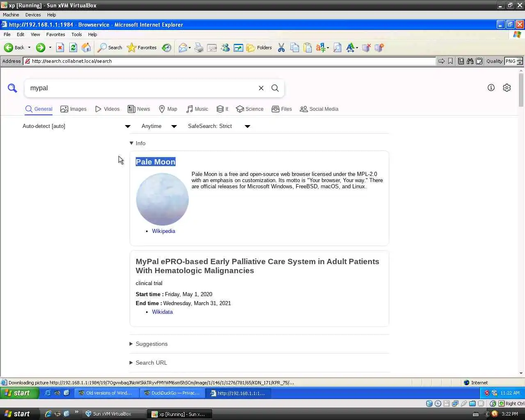This screenshot has width=525, height=420.
Task: Click the bookmark icon beside the Go arrow
Action: pyautogui.click(x=450, y=61)
